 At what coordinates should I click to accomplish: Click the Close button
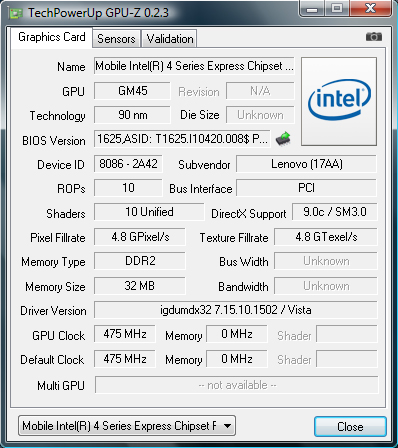coord(350,426)
